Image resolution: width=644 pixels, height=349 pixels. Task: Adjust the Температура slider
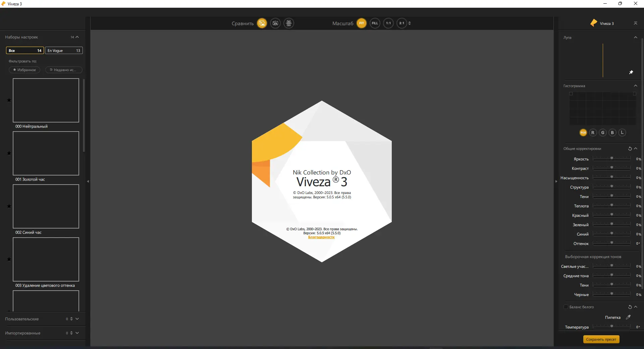click(611, 326)
